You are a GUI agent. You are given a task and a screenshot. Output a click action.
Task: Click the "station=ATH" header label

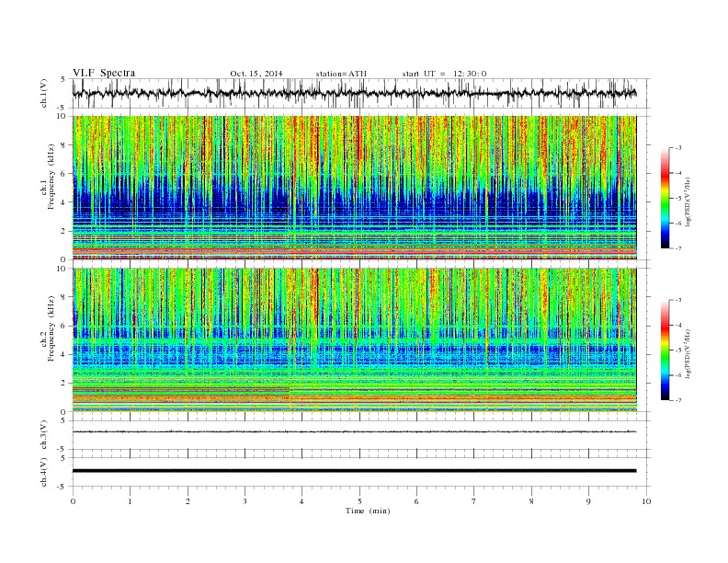[x=341, y=74]
